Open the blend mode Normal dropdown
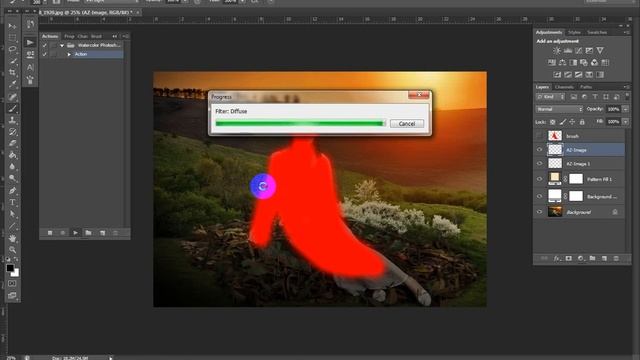640x360 pixels. point(559,109)
